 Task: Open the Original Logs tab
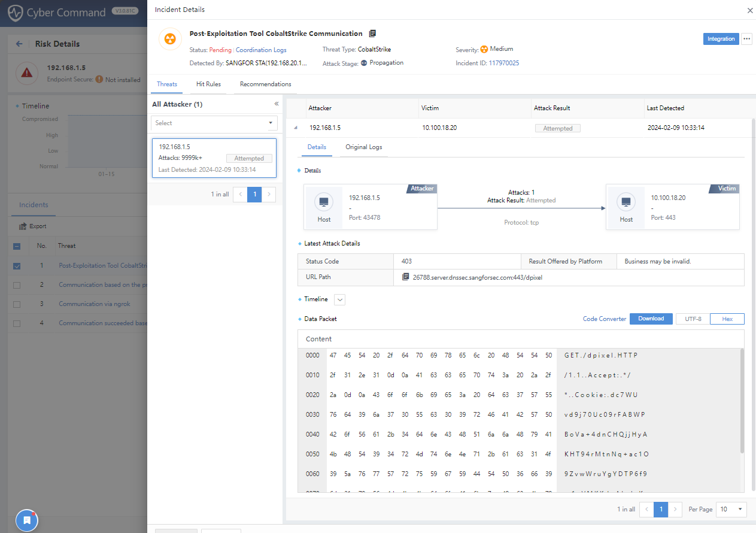click(363, 147)
